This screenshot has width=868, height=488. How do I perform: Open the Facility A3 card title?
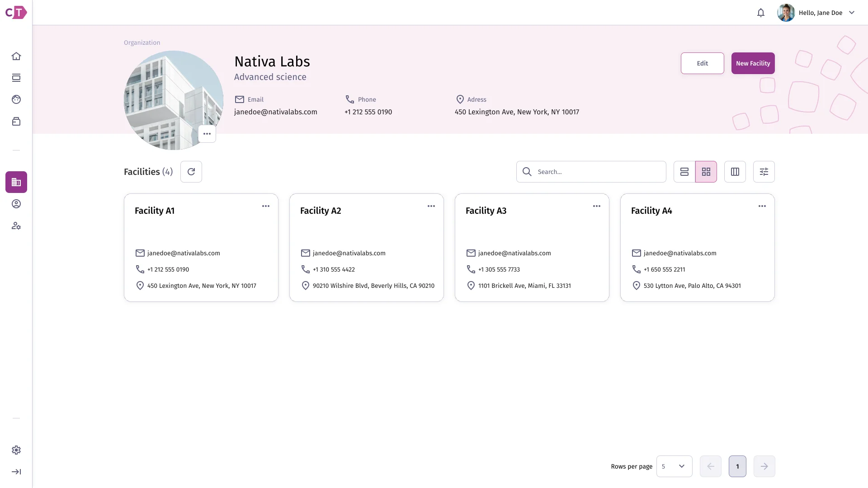[x=486, y=211]
